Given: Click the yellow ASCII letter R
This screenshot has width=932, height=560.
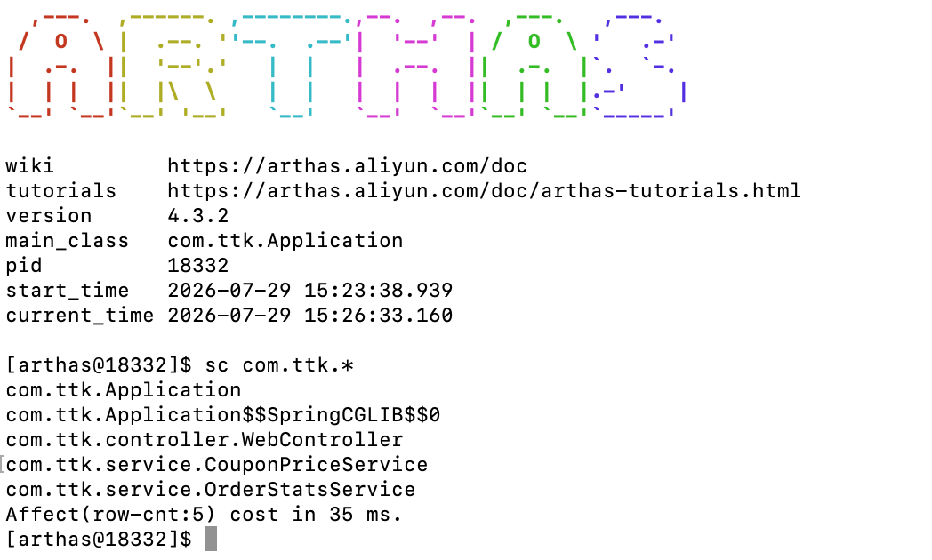Looking at the screenshot, I should (x=173, y=66).
